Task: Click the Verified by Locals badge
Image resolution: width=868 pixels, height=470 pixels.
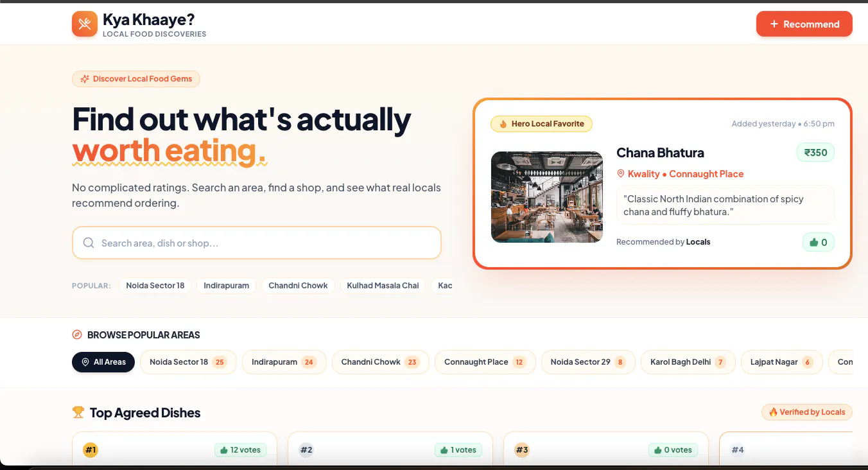Action: 807,412
